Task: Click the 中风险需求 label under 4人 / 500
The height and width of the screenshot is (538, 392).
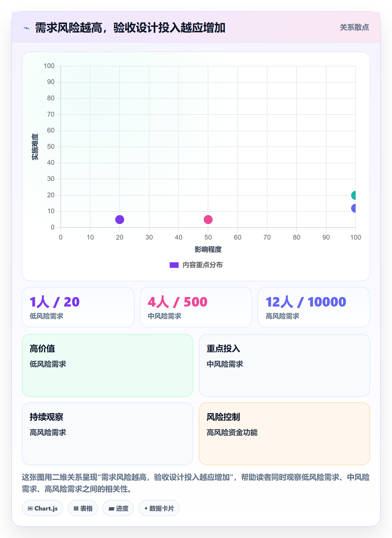Action: 165,316
